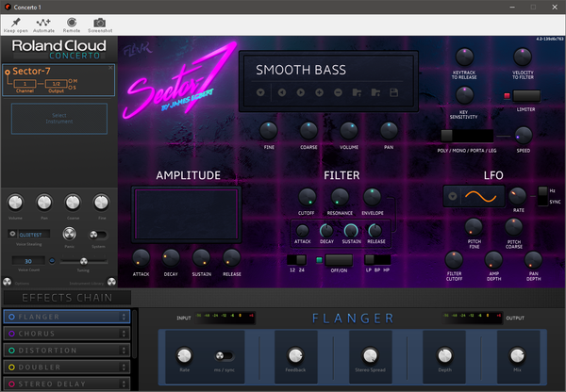Click the Keep open pin icon
This screenshot has height=392, width=566.
pos(15,23)
